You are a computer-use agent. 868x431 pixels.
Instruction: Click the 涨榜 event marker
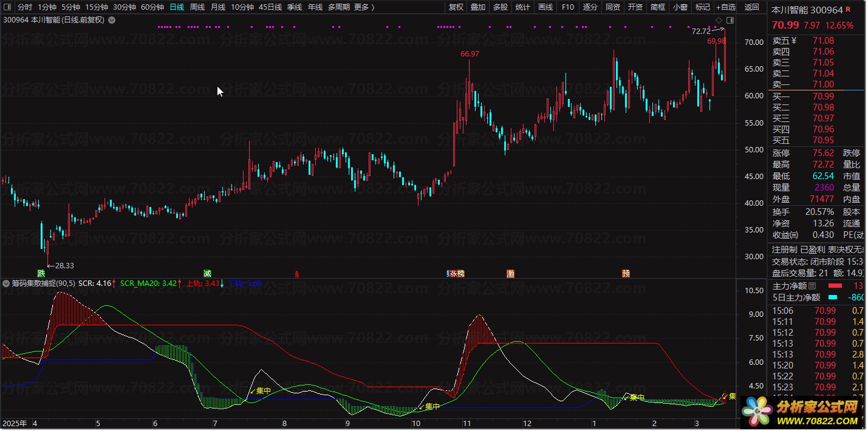pyautogui.click(x=456, y=273)
